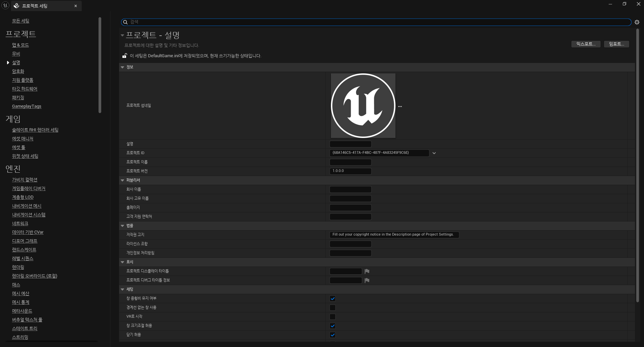644x347 pixels.
Task: Toggle 닫기 허용 checkbox
Action: tap(333, 335)
